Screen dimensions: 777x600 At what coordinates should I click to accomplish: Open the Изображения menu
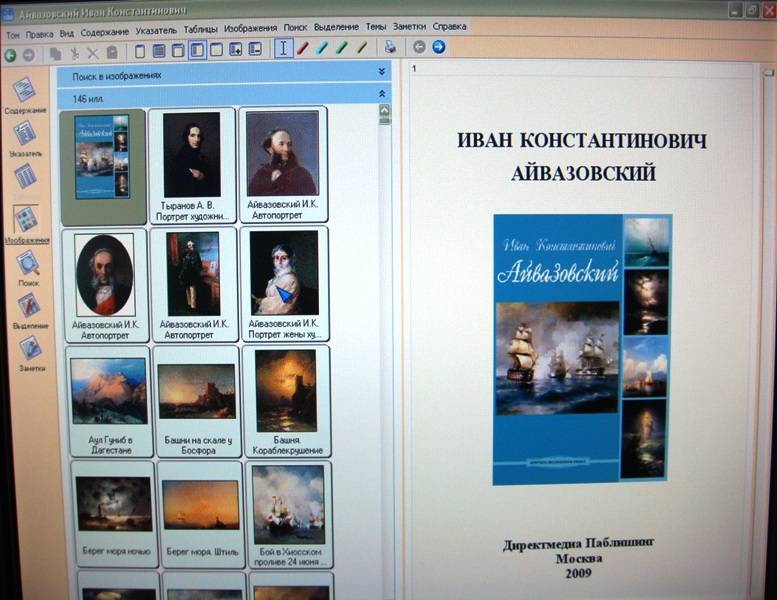[x=250, y=28]
